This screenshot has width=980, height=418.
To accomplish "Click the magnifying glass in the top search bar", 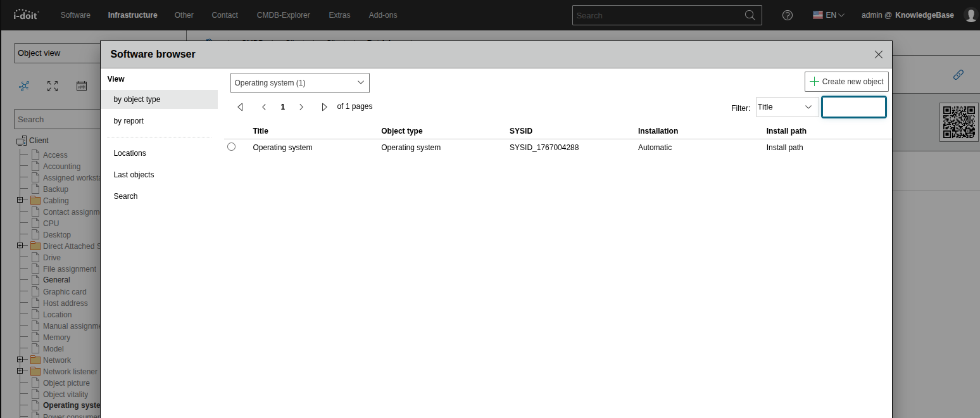I will (750, 15).
